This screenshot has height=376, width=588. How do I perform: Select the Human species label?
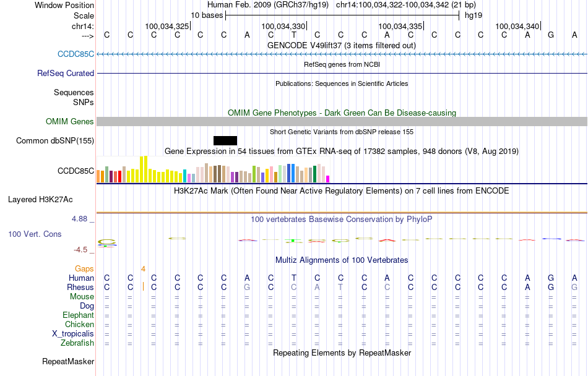pyautogui.click(x=81, y=278)
